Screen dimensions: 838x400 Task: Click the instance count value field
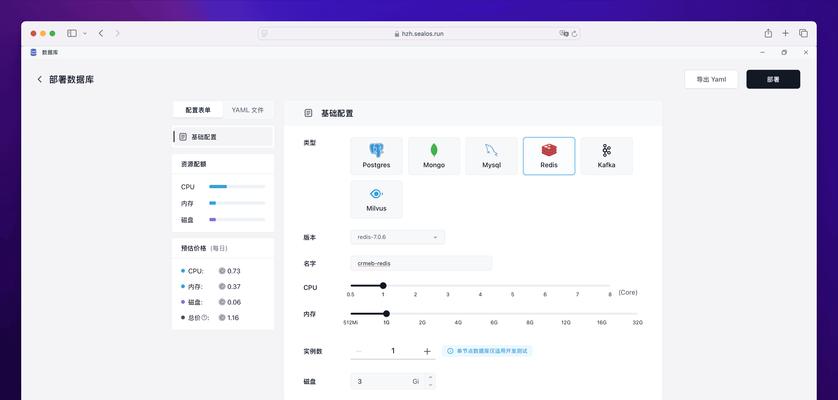[393, 351]
